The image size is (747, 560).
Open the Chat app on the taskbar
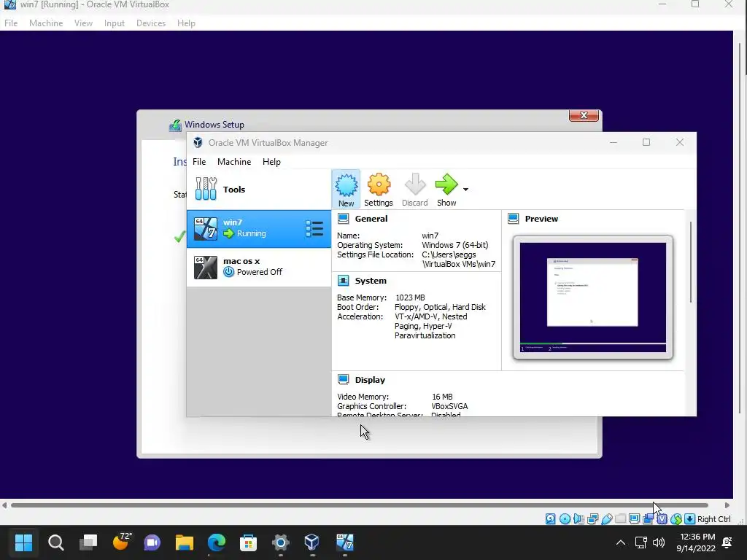[x=152, y=542]
